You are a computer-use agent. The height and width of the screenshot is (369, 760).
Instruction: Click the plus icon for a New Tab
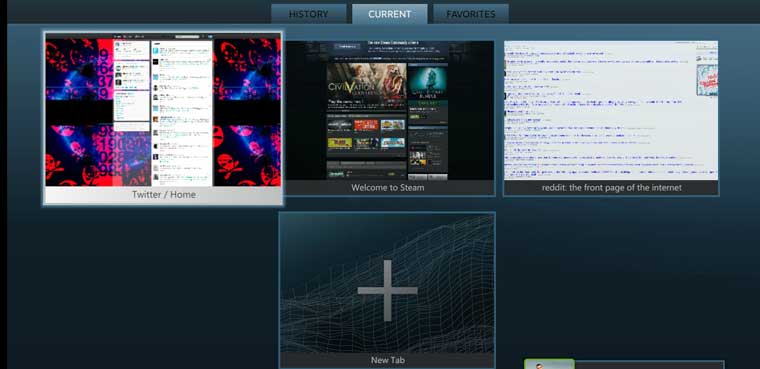click(x=388, y=290)
